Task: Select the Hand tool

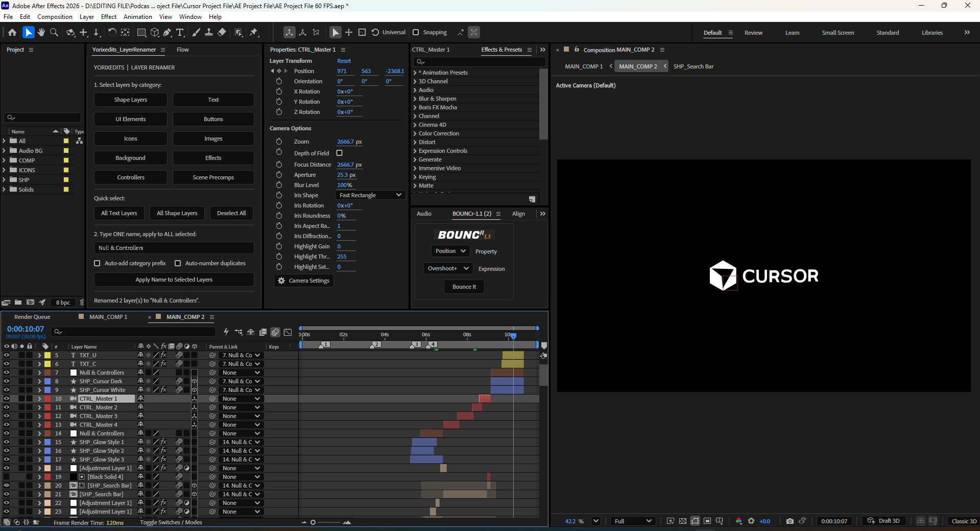Action: pyautogui.click(x=41, y=32)
